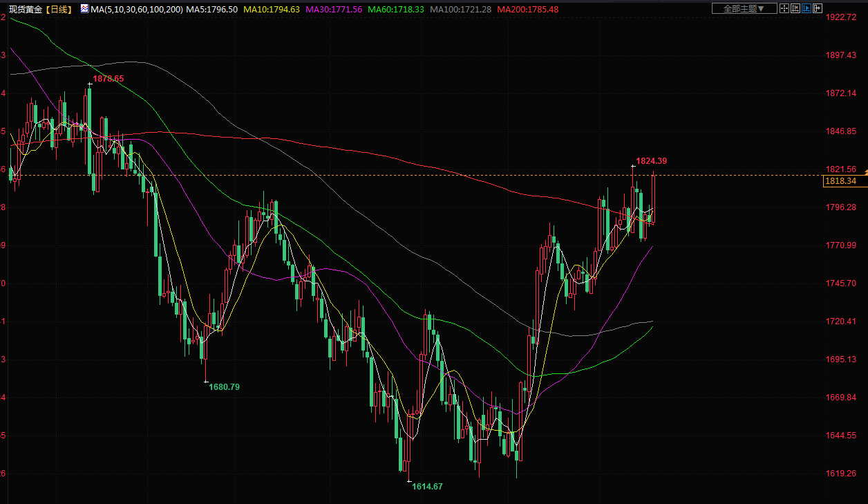The width and height of the screenshot is (868, 504).
Task: Select the yellow MA10:1794.63 legend
Action: click(x=273, y=9)
